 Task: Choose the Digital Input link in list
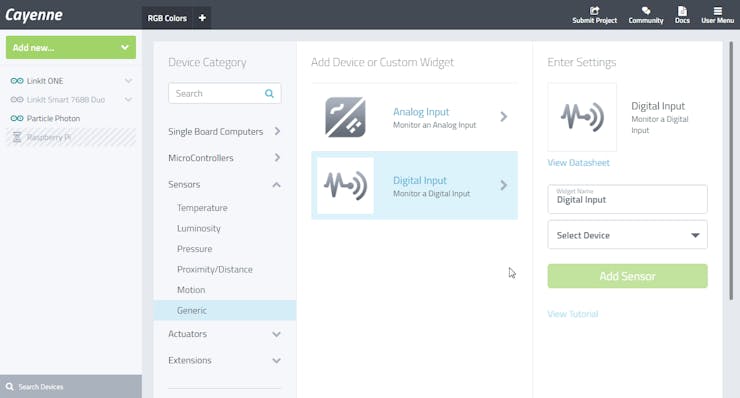tap(420, 180)
